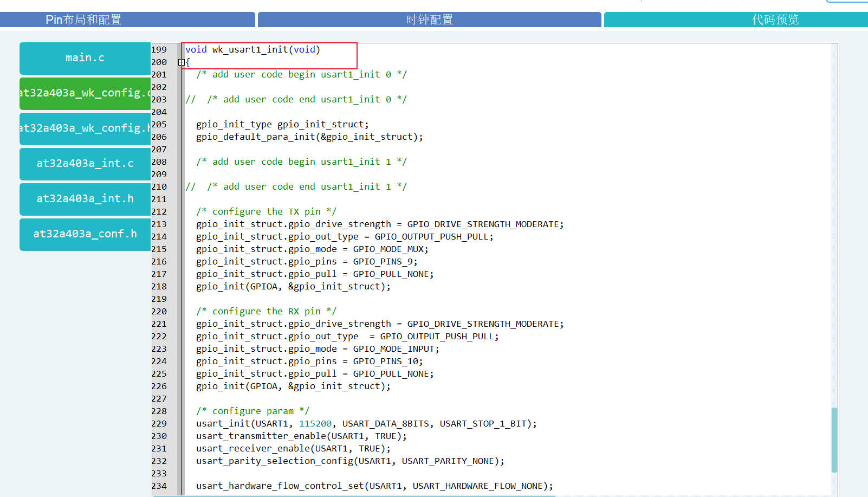
Task: Click the 'gpio_init_type gpio_init_struct;' declaration
Action: pos(282,124)
